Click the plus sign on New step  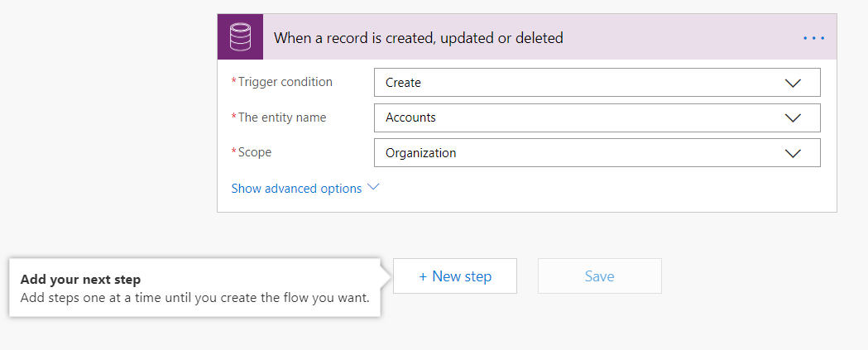click(x=423, y=276)
